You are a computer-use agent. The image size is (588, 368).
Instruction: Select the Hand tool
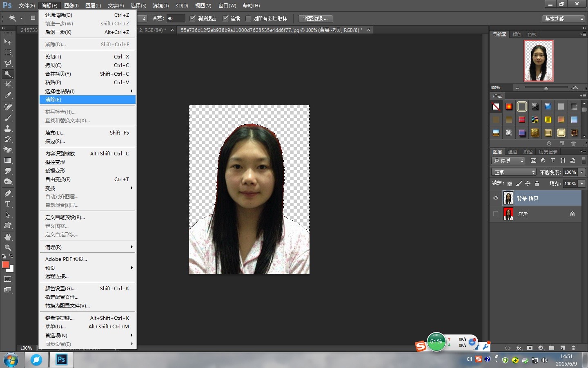(x=8, y=237)
